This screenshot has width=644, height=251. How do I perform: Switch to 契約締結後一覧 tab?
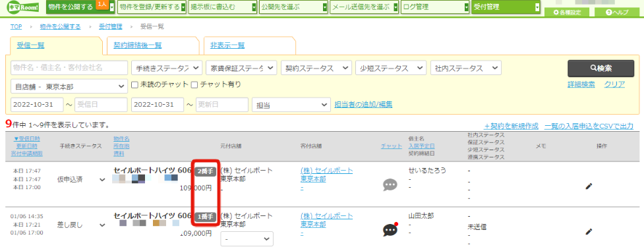[138, 45]
